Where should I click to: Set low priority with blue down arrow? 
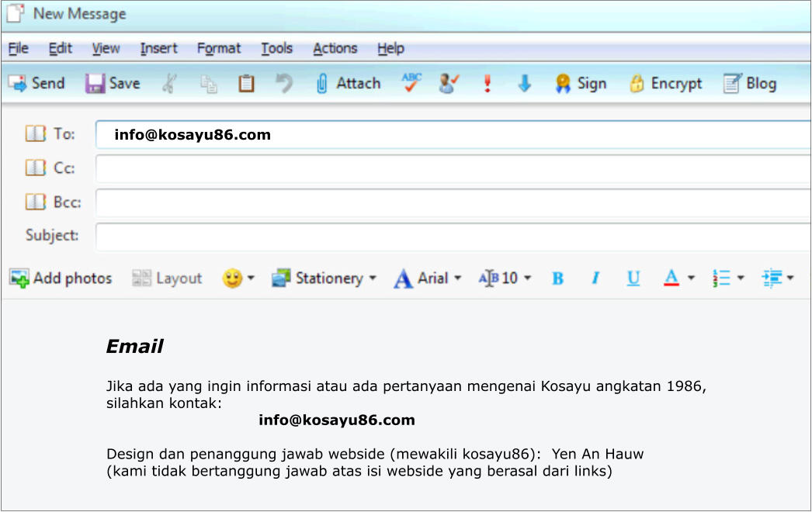click(x=525, y=83)
